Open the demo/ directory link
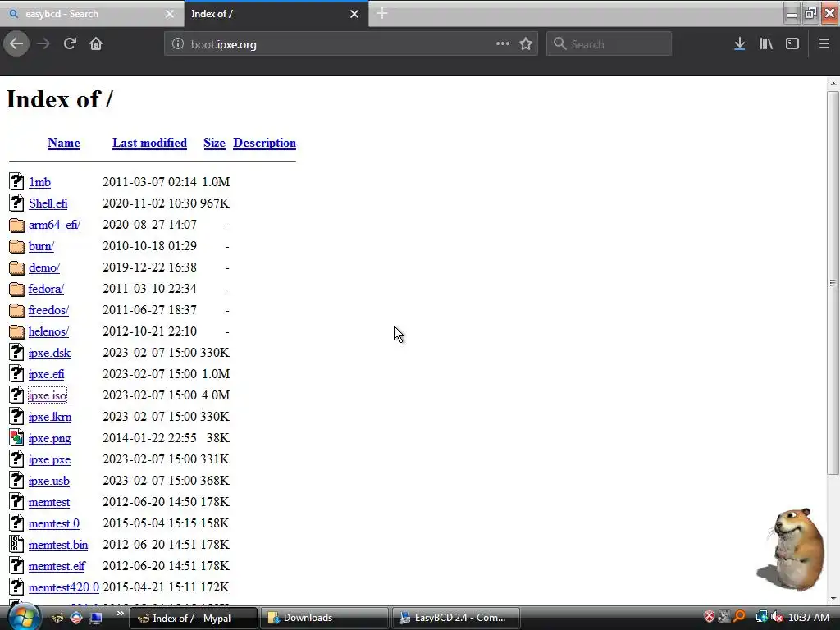The image size is (840, 630). [44, 267]
